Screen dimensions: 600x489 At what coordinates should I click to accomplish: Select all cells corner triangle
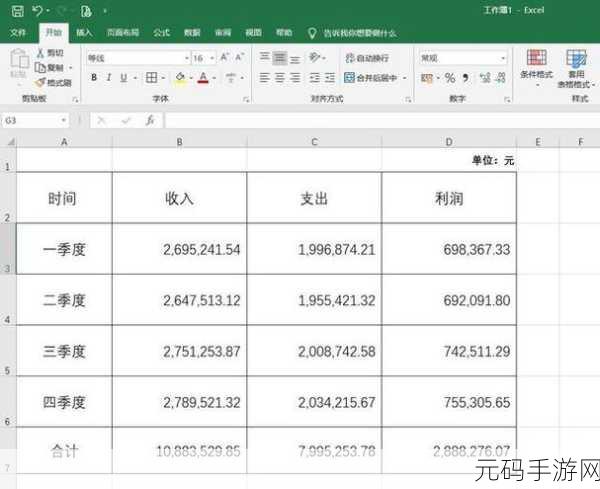point(9,142)
